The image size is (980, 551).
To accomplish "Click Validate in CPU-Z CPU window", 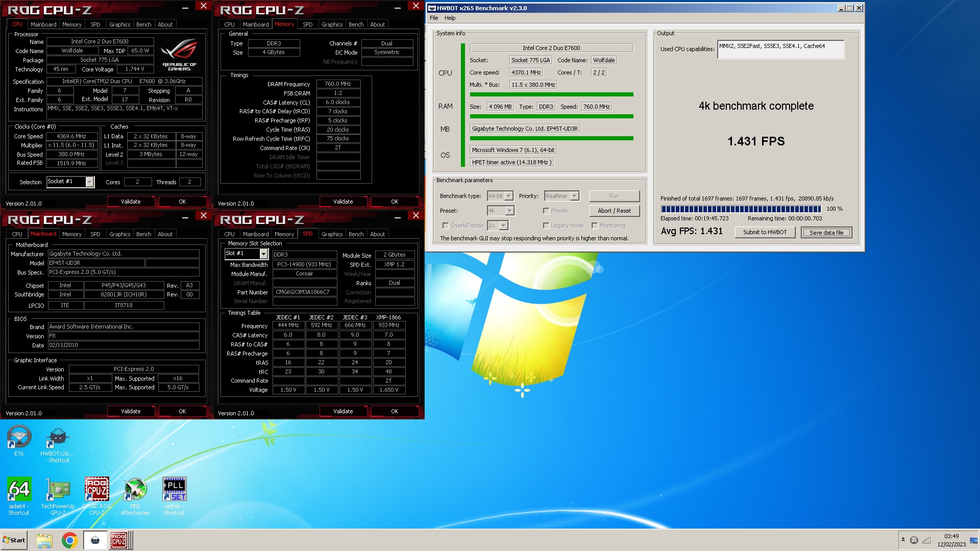I will click(131, 202).
